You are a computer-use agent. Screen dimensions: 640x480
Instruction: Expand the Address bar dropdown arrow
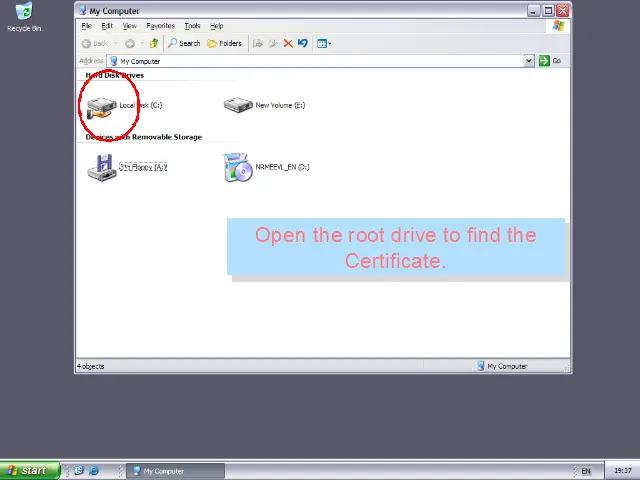[x=529, y=61]
